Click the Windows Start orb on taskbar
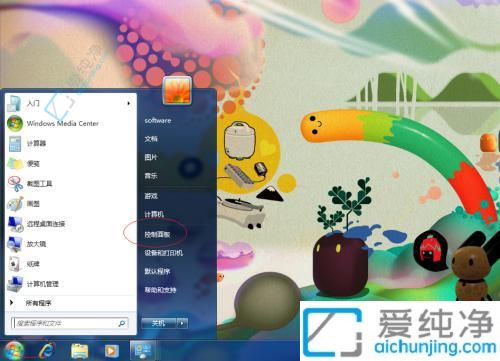500x361 pixels. pyautogui.click(x=13, y=350)
